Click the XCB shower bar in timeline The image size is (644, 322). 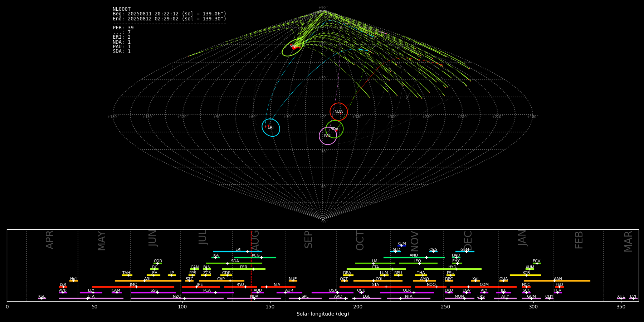pyautogui.click(x=525, y=275)
